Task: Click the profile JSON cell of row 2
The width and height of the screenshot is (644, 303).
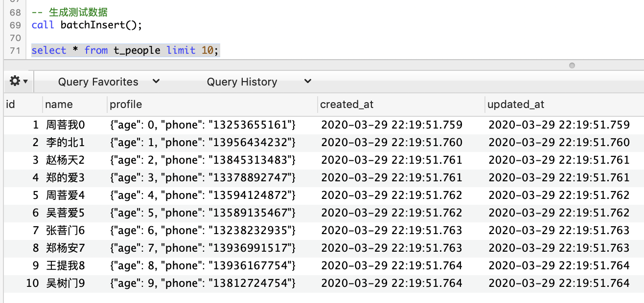Action: pyautogui.click(x=200, y=142)
